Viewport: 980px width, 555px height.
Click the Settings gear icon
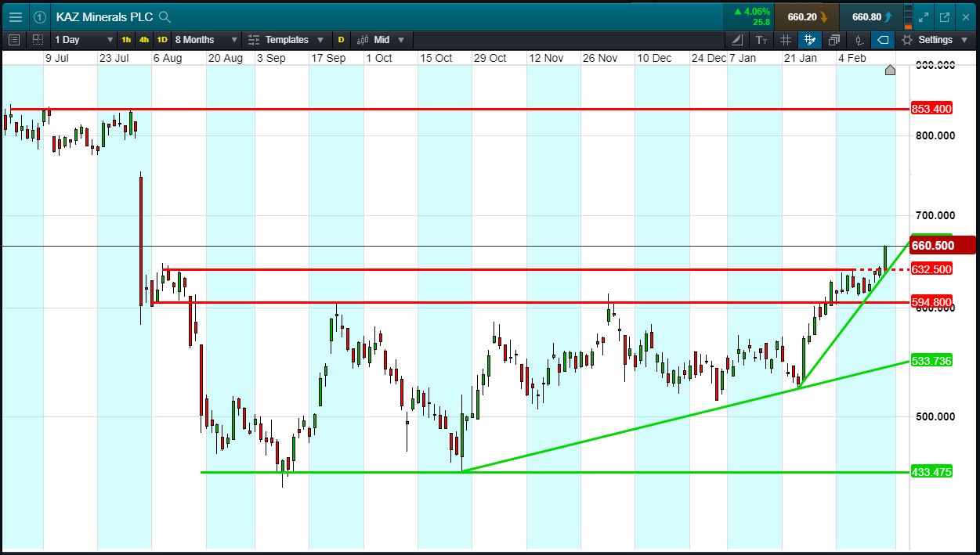[x=907, y=39]
